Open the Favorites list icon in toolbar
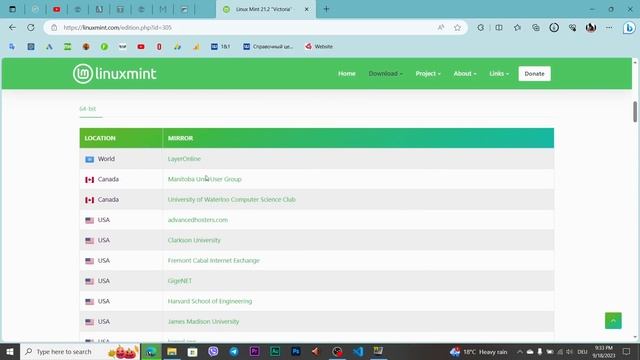Image resolution: width=640 pixels, height=360 pixels. (x=517, y=27)
